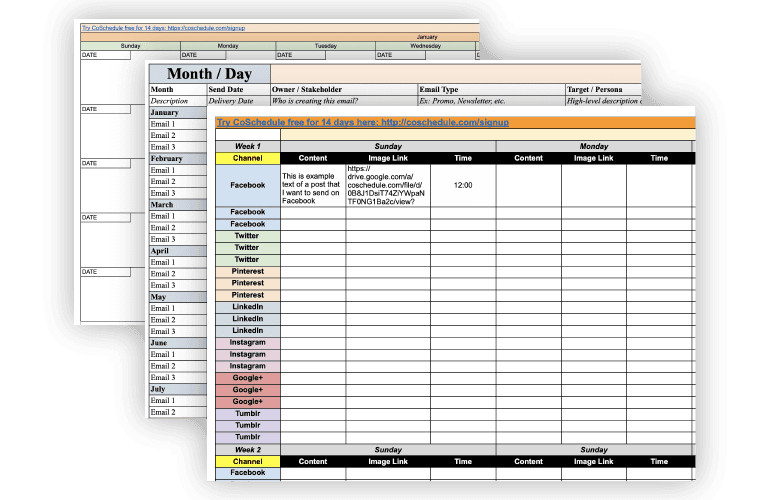
Task: Click the "Delivery Date" description cell
Action: coord(237,101)
